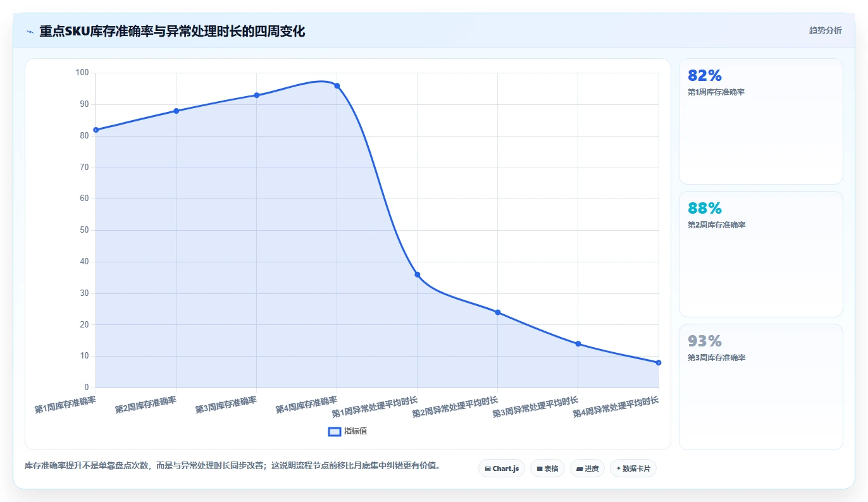Viewport: 868px width, 502px height.
Task: Select the Chart.js tag button
Action: click(x=502, y=468)
